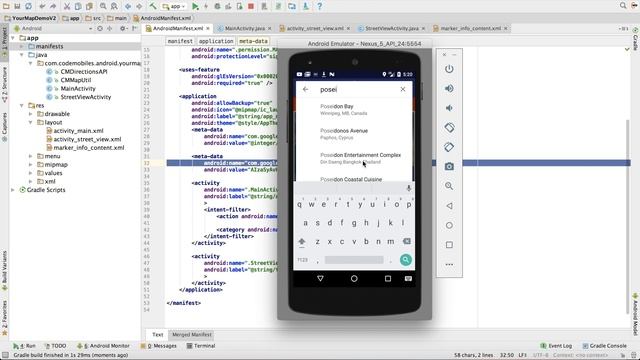640x360 pixels.
Task: Clear the search text with X
Action: pyautogui.click(x=403, y=89)
